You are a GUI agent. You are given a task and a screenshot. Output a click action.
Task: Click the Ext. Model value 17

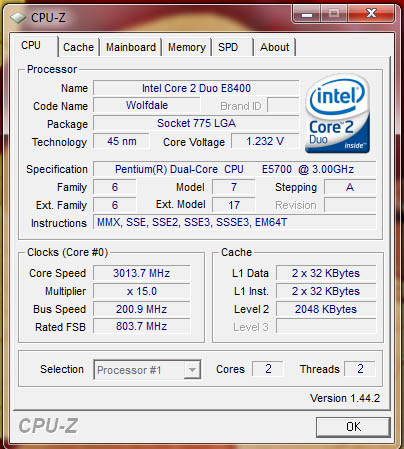point(234,205)
